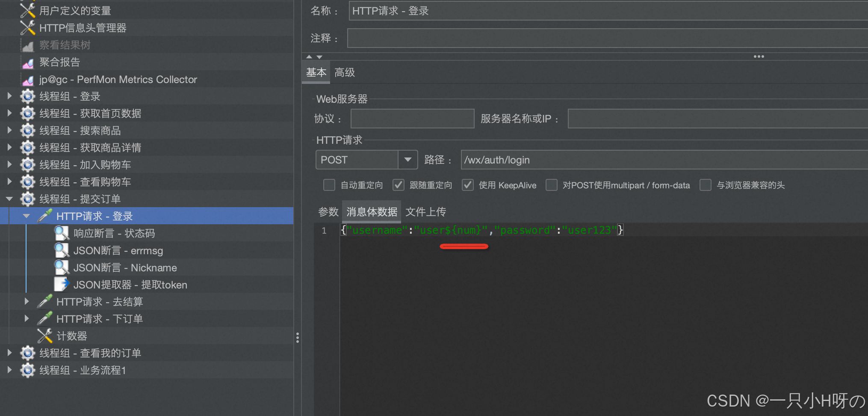Click gear icon of 线程组 - 登录
The width and height of the screenshot is (868, 416).
(x=28, y=96)
